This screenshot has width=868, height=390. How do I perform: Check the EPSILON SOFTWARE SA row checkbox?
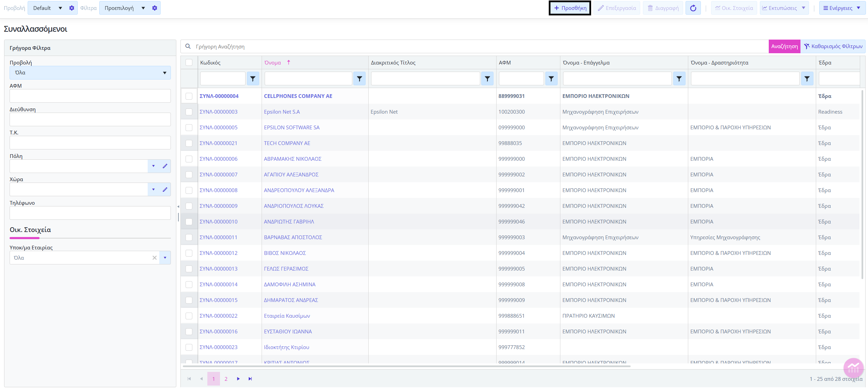[x=189, y=127]
